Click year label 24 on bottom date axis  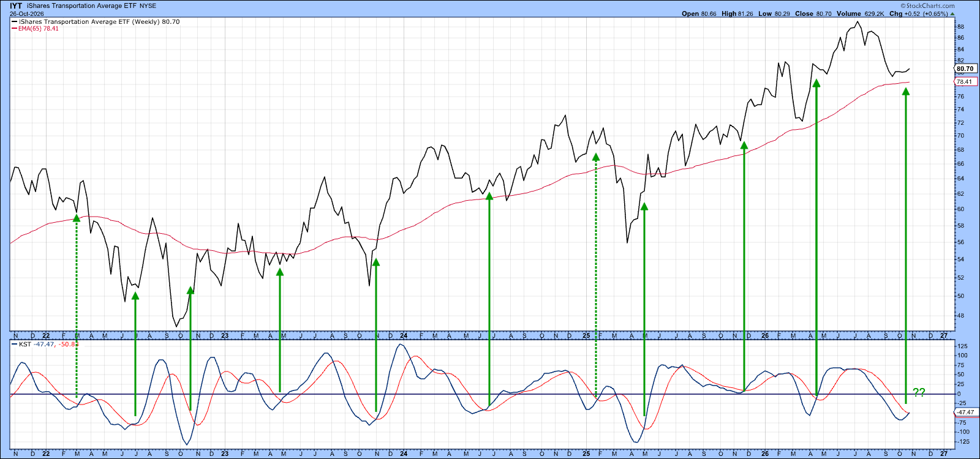point(404,454)
